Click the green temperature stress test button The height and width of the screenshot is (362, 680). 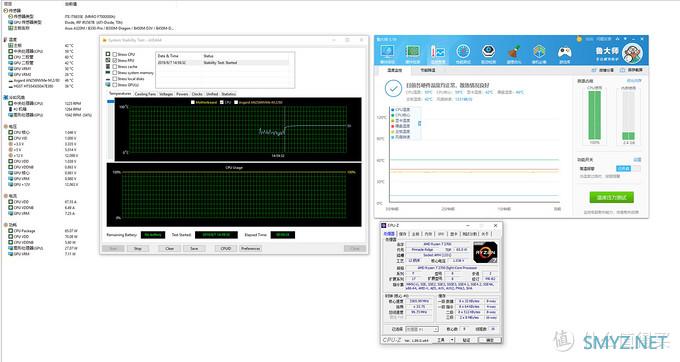pos(611,198)
